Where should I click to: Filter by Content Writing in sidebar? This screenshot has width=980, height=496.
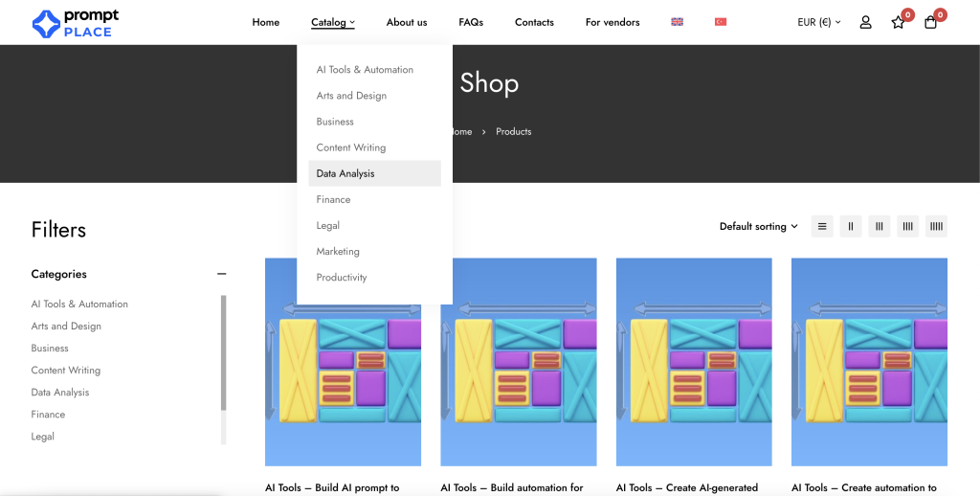click(x=65, y=371)
